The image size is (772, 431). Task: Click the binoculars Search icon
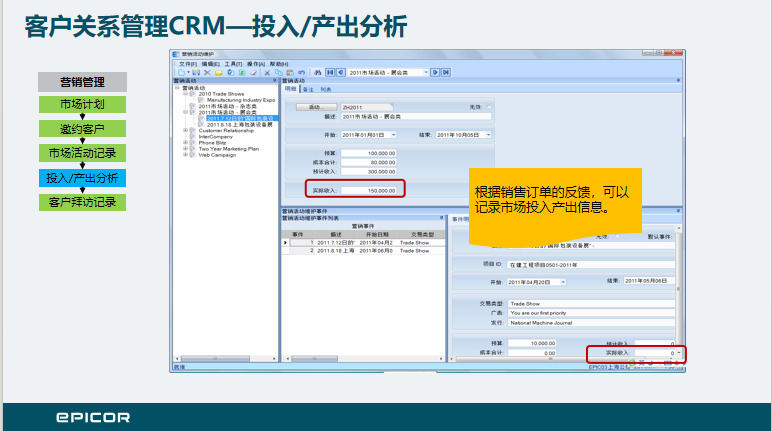pos(318,72)
